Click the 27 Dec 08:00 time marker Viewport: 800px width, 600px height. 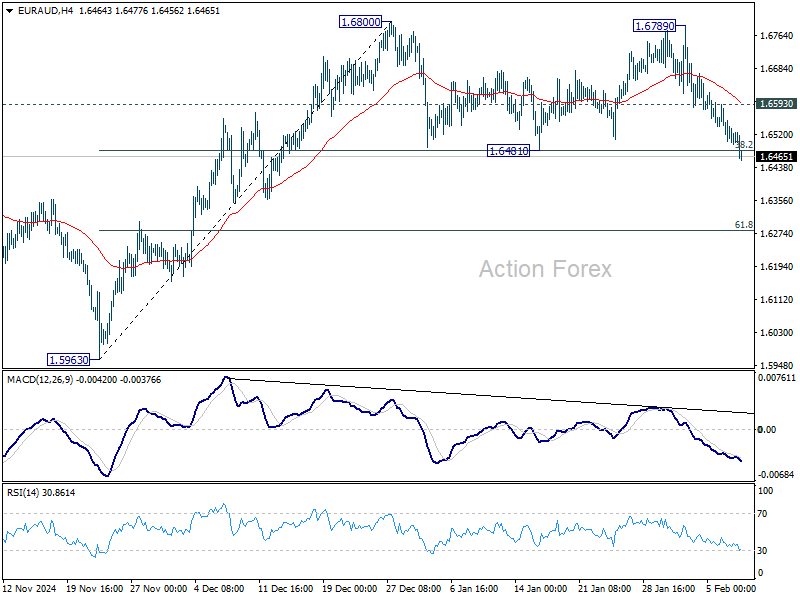coord(413,588)
